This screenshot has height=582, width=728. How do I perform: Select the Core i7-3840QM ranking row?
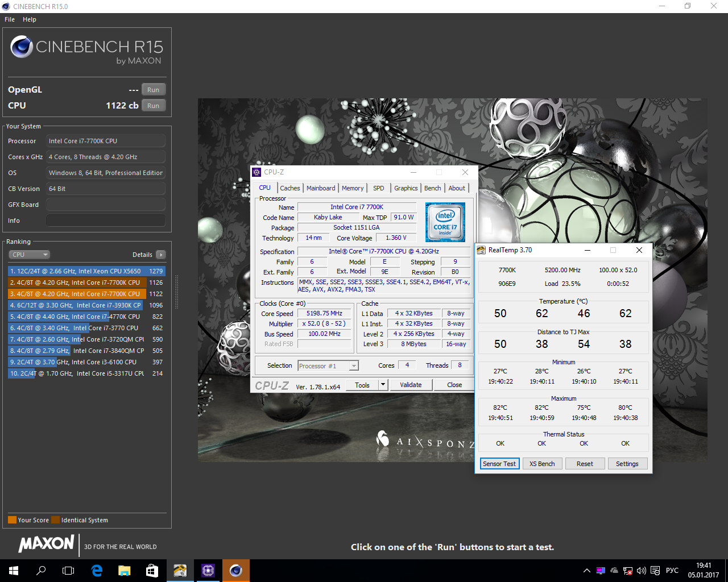tap(86, 351)
